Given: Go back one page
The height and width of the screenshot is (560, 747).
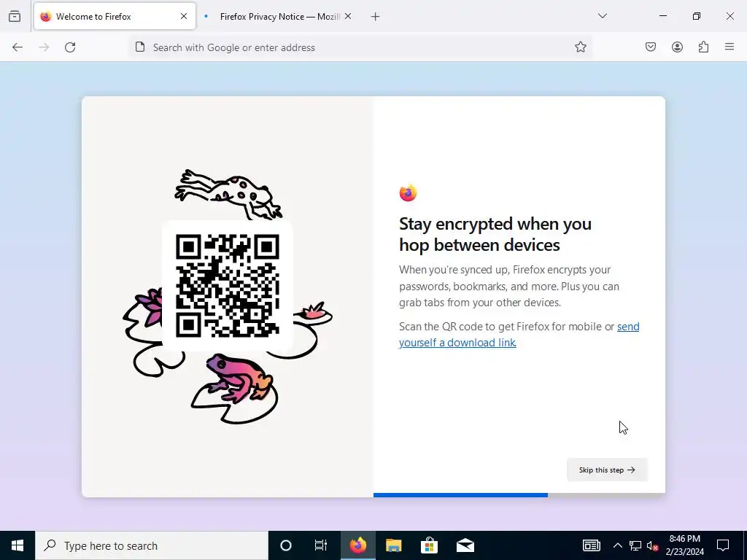Looking at the screenshot, I should coord(18,47).
